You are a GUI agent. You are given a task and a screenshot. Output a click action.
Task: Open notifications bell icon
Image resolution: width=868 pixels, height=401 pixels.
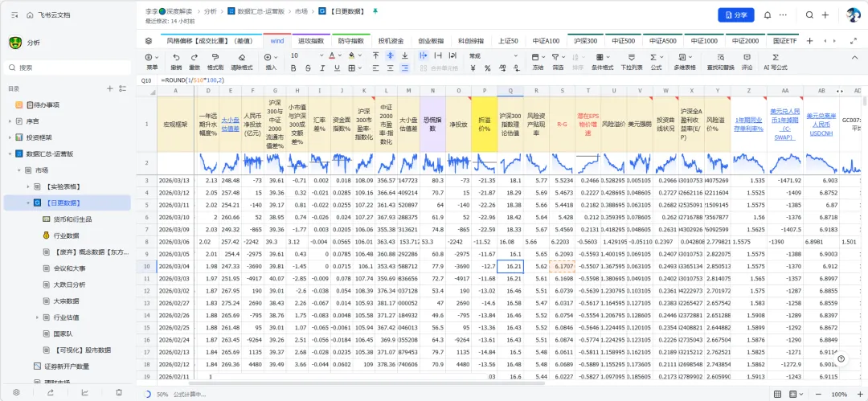pyautogui.click(x=768, y=15)
